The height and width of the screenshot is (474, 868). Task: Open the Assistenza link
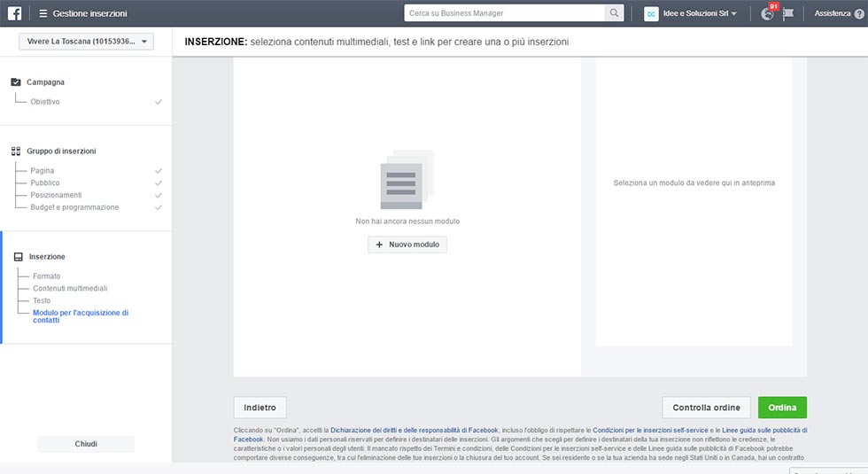coord(832,13)
